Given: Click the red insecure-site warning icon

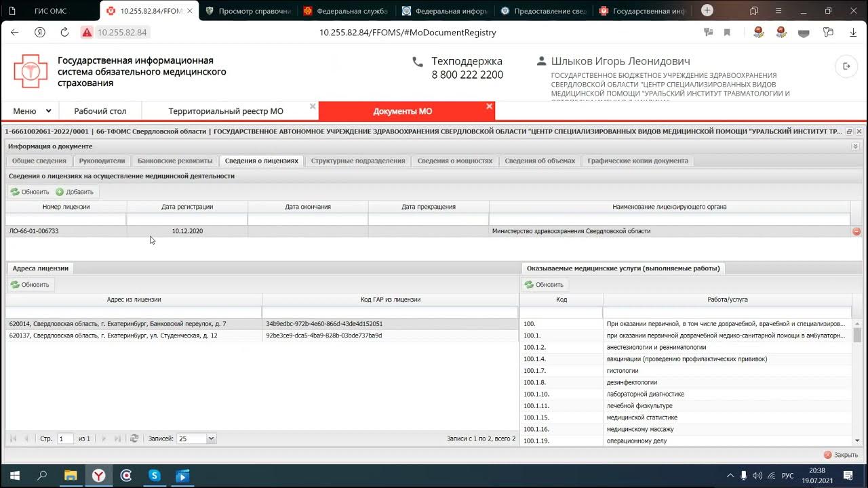Looking at the screenshot, I should click(x=87, y=33).
